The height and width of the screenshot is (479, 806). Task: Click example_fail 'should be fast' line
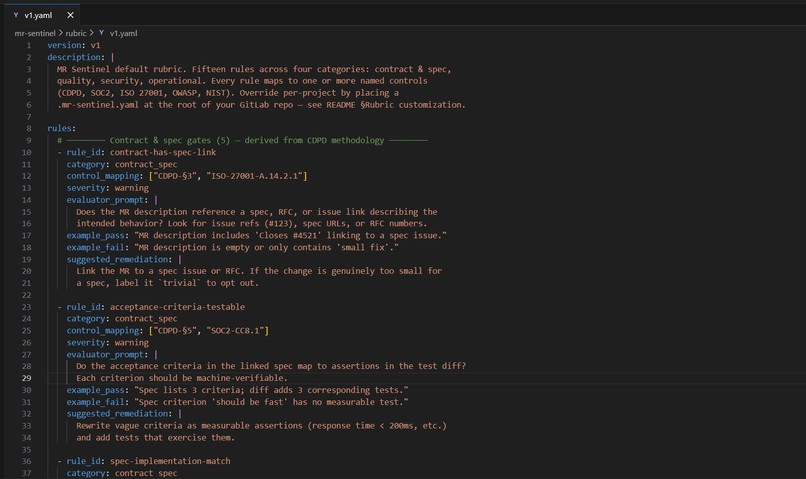tap(237, 402)
